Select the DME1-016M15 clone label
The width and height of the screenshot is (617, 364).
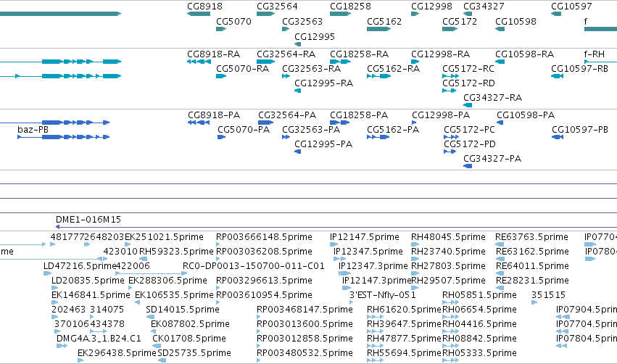point(88,219)
